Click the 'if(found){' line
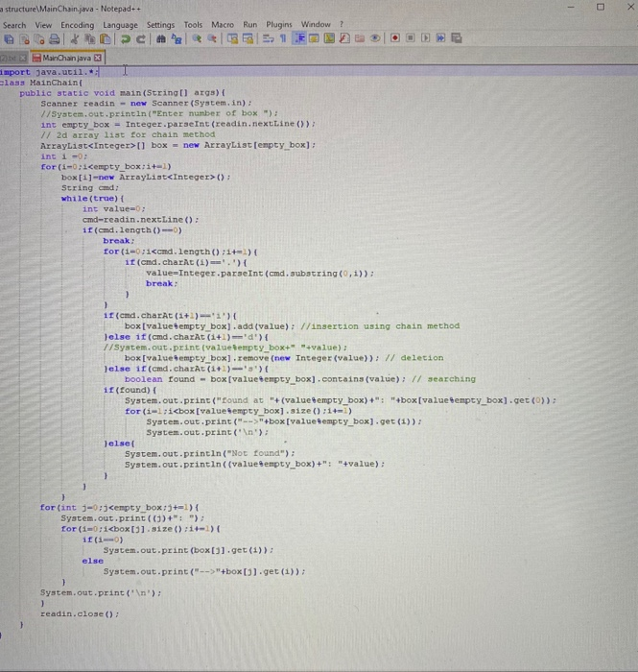 [x=130, y=390]
